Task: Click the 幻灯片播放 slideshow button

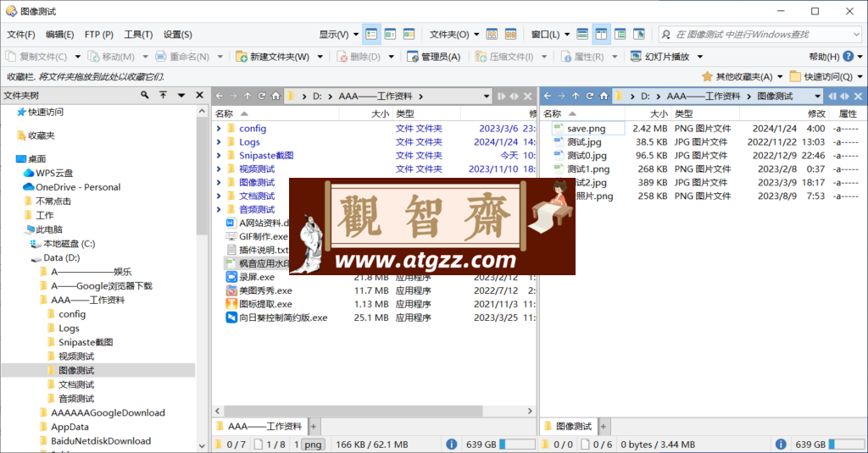Action: pos(659,57)
